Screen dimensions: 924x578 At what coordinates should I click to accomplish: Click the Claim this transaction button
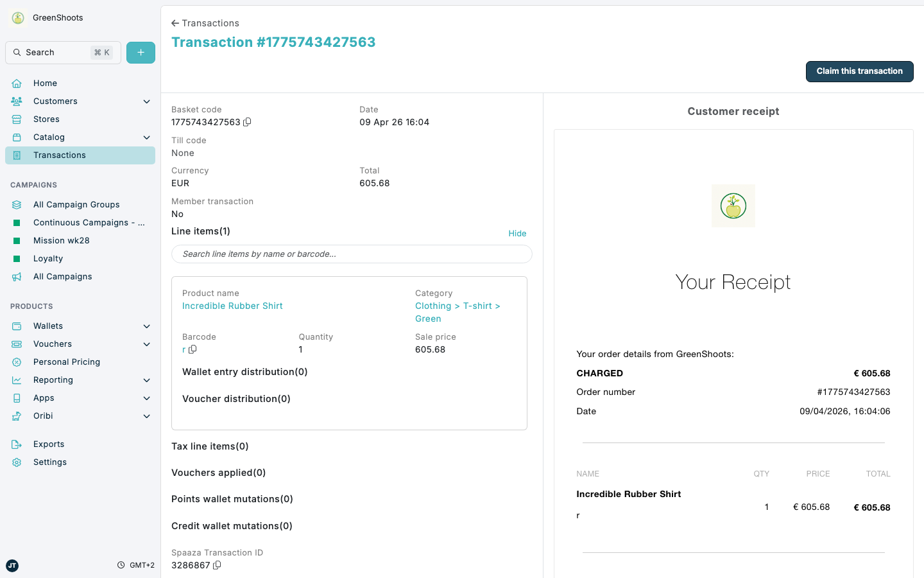pyautogui.click(x=859, y=71)
